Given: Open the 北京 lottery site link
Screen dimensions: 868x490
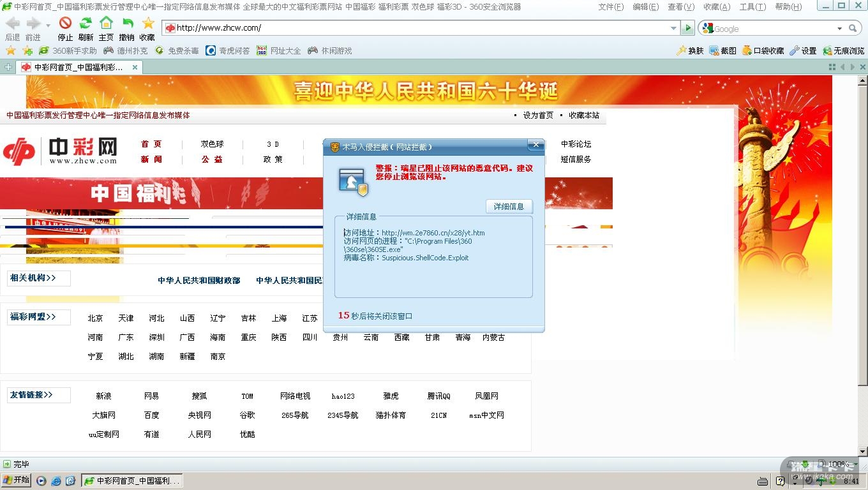Looking at the screenshot, I should (x=96, y=318).
